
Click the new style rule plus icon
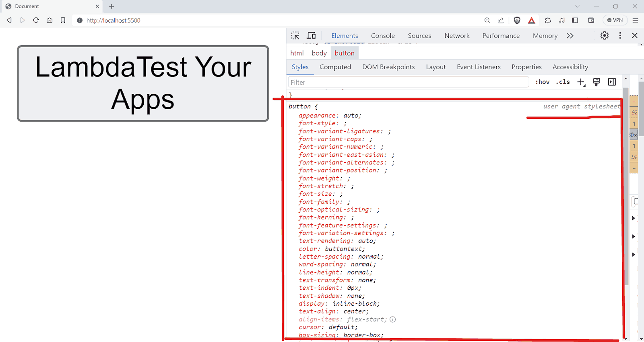click(580, 82)
